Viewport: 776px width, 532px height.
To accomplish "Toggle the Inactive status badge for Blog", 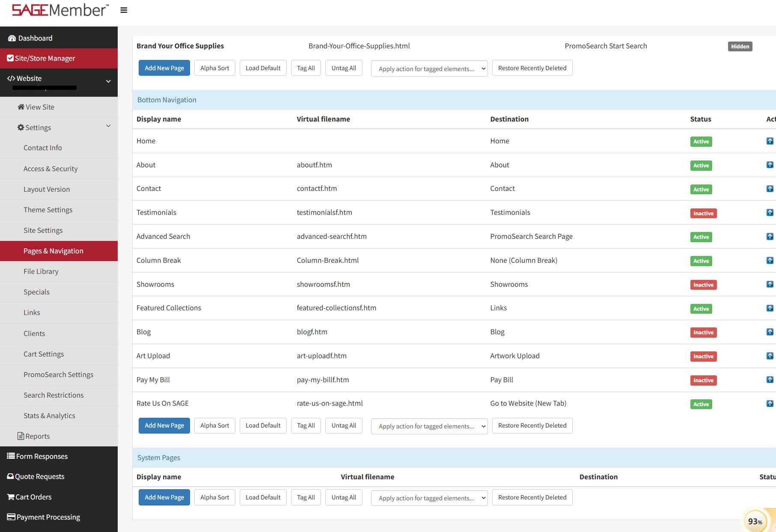I will pyautogui.click(x=703, y=333).
